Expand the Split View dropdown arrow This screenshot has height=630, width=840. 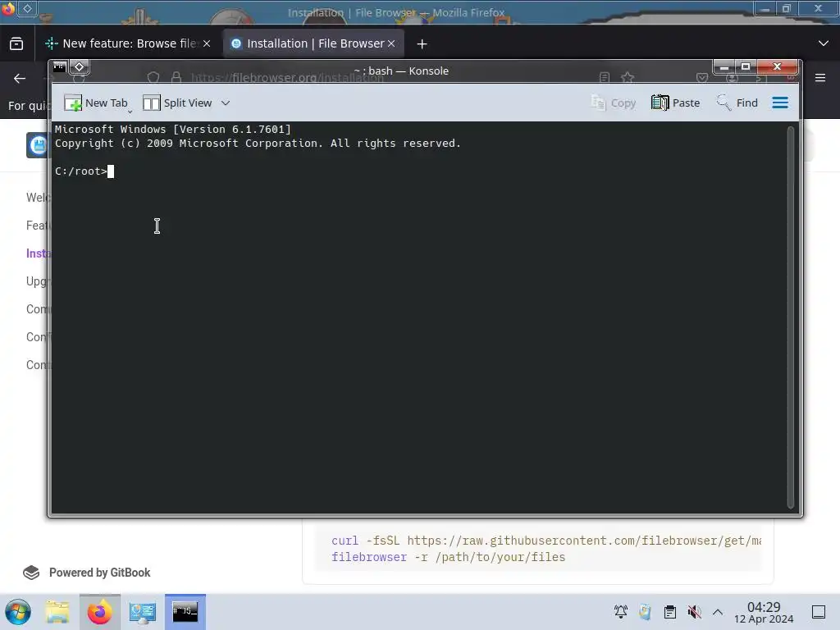(x=226, y=103)
